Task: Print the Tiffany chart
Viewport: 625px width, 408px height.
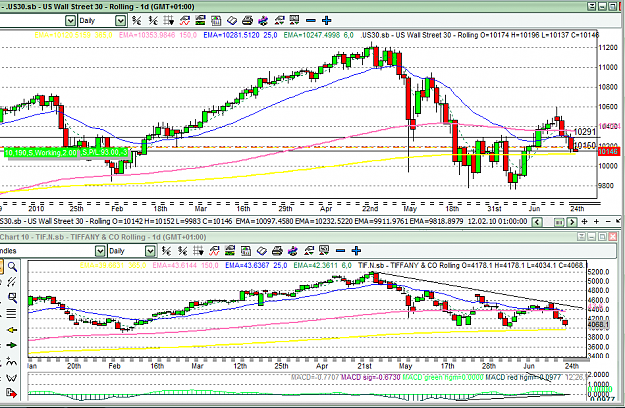Action: 277,251
